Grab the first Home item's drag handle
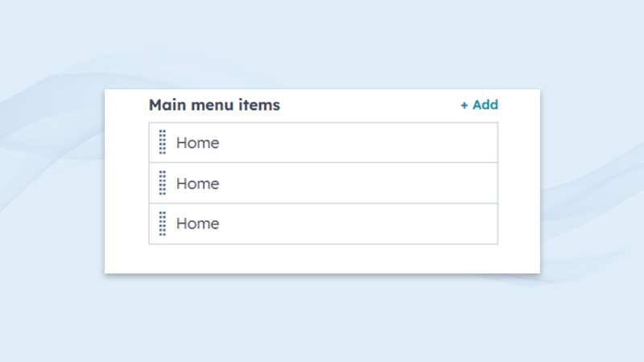The width and height of the screenshot is (644, 362). [163, 142]
